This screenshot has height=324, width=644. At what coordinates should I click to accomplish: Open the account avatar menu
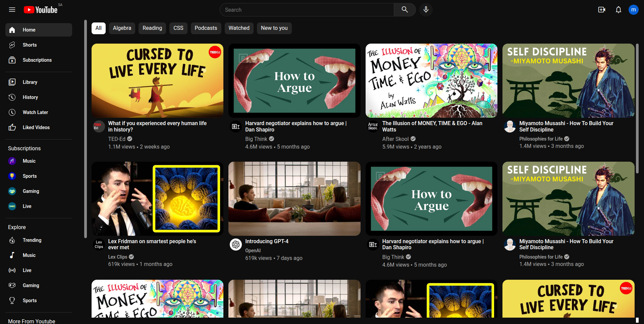coord(633,10)
